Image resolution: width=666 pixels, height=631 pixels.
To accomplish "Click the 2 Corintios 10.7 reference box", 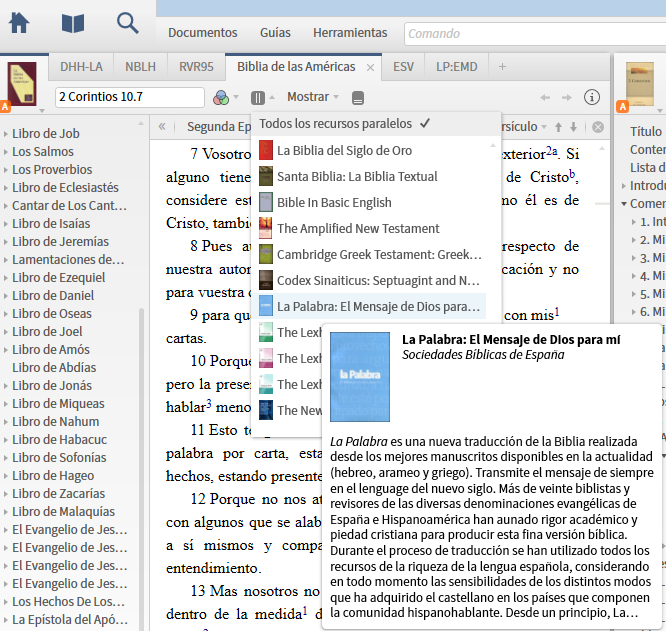I will point(130,97).
